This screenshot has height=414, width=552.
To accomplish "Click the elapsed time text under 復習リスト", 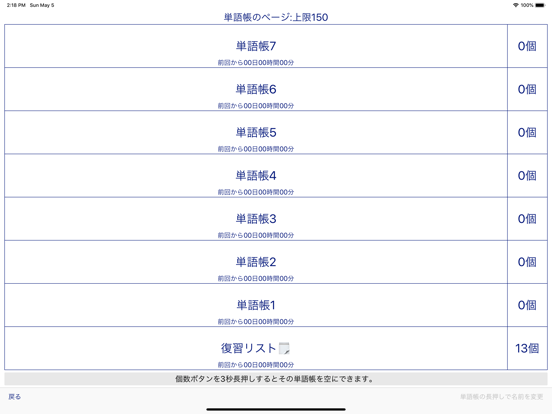I will [x=256, y=365].
